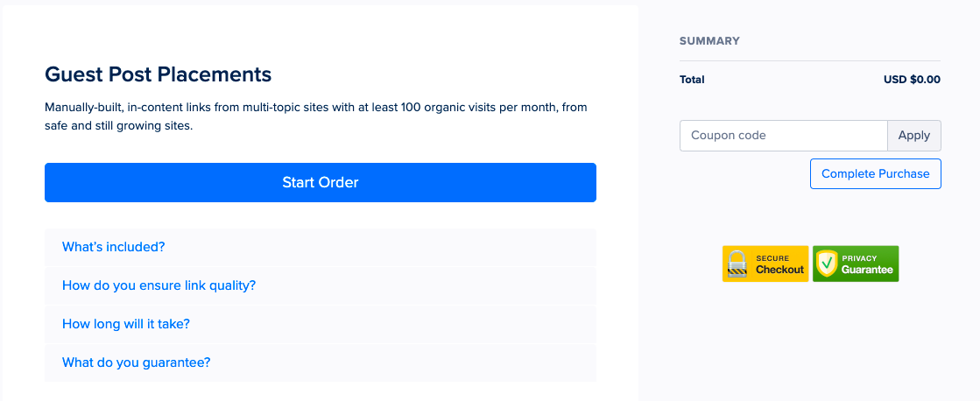
Task: Expand the "What's included?" section
Action: (x=114, y=247)
